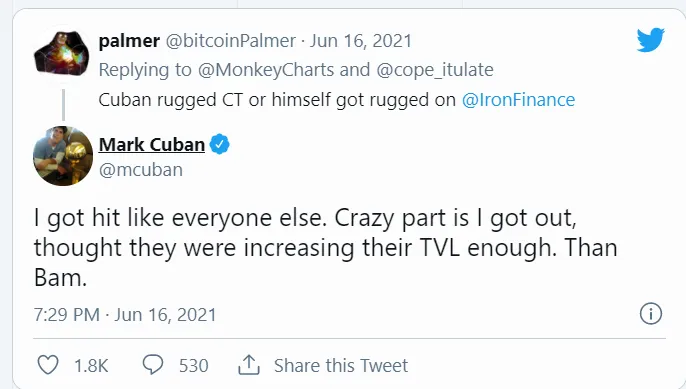Screen dimensions: 686x389
Task: Open replies via speech bubble icon
Action: (153, 364)
